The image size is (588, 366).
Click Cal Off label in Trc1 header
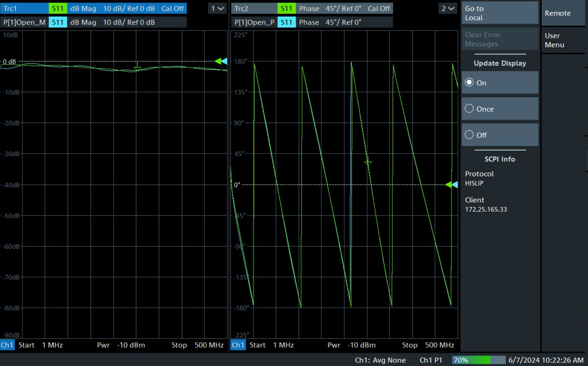coord(172,9)
